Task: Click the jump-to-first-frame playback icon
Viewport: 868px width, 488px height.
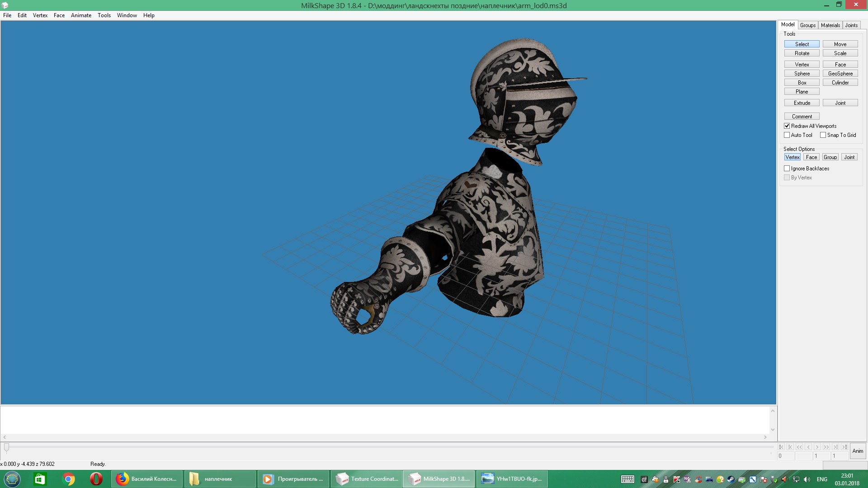Action: (x=781, y=447)
